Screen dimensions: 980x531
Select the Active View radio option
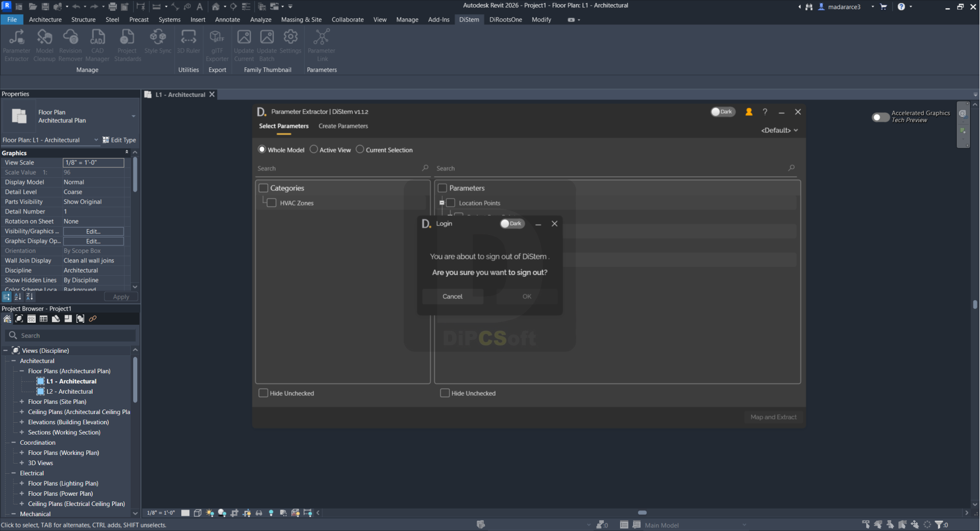314,150
